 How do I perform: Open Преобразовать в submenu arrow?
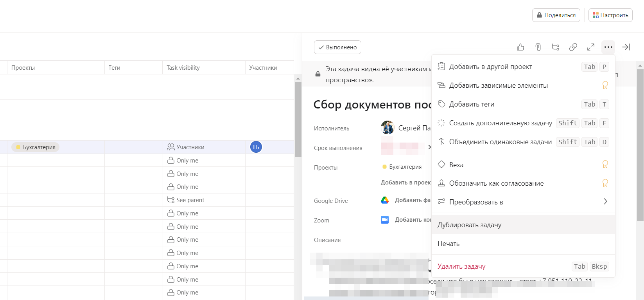point(605,201)
